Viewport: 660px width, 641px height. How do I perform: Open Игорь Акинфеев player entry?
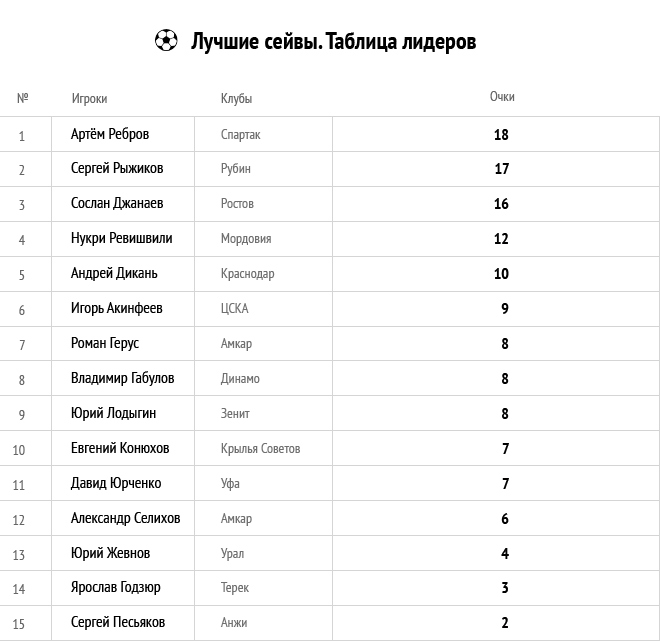(117, 308)
